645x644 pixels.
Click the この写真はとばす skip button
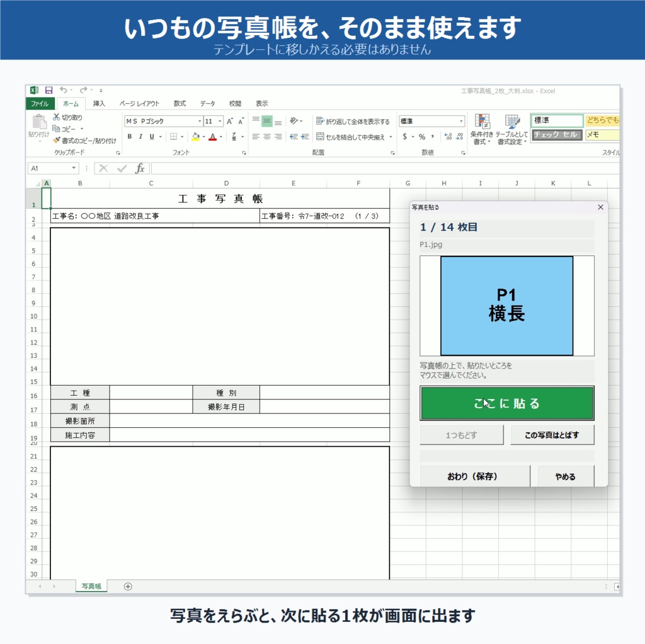click(x=552, y=435)
